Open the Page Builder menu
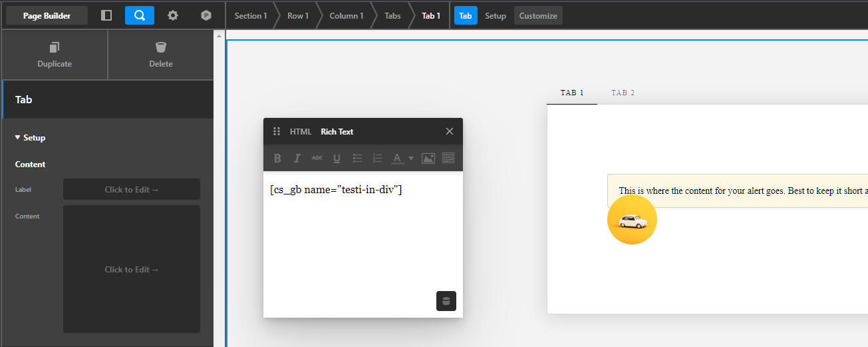 [x=47, y=15]
